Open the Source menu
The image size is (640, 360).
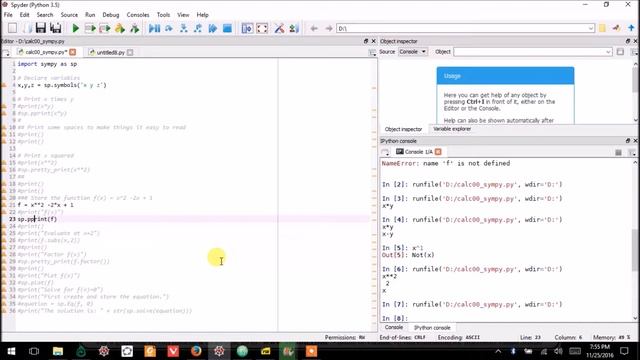69,15
